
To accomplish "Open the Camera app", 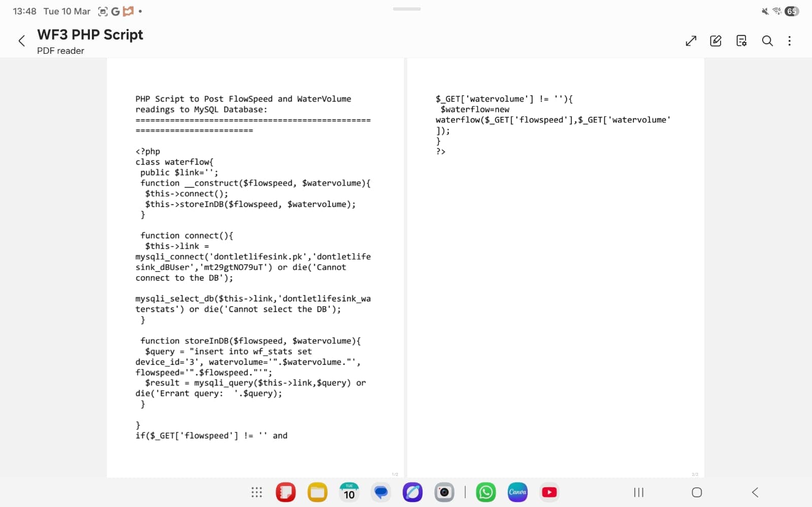I will pyautogui.click(x=444, y=492).
